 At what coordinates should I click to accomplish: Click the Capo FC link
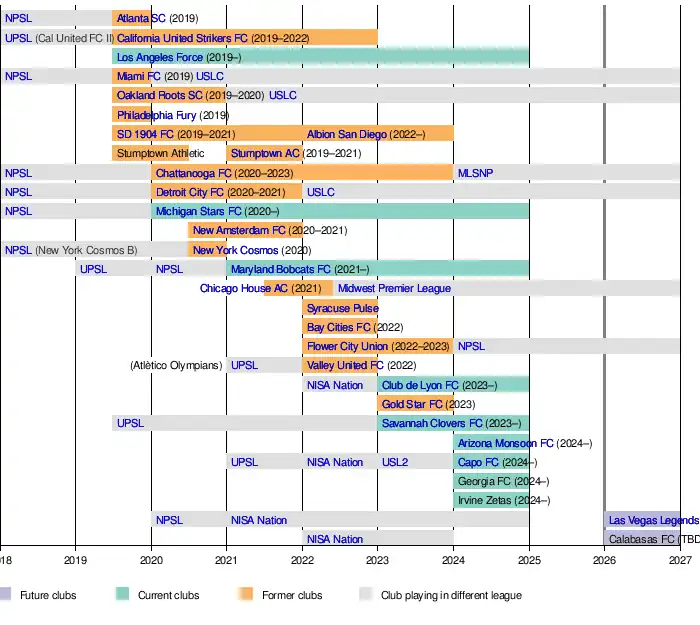pyautogui.click(x=478, y=462)
